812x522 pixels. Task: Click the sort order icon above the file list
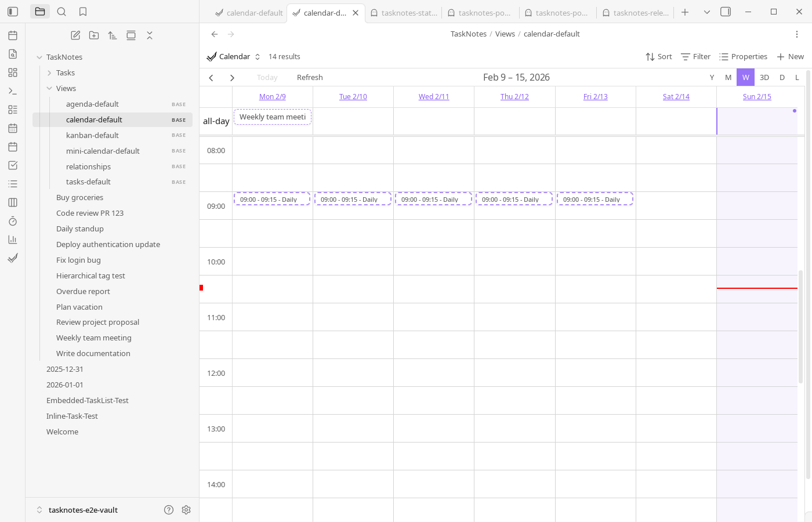pyautogui.click(x=112, y=35)
